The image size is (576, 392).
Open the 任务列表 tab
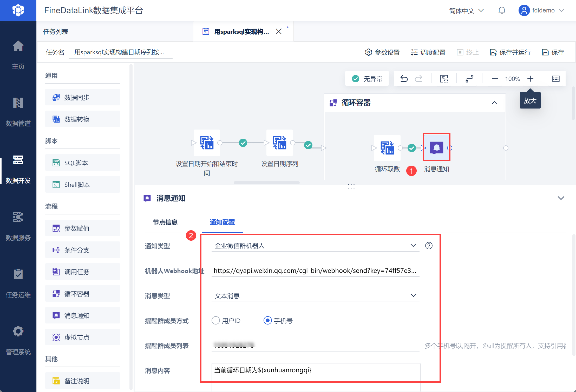coord(56,32)
